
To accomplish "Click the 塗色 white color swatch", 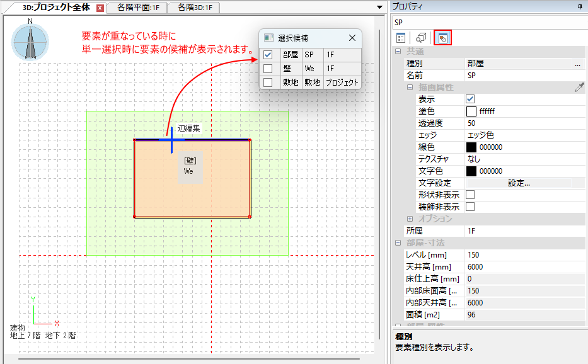I will (471, 111).
